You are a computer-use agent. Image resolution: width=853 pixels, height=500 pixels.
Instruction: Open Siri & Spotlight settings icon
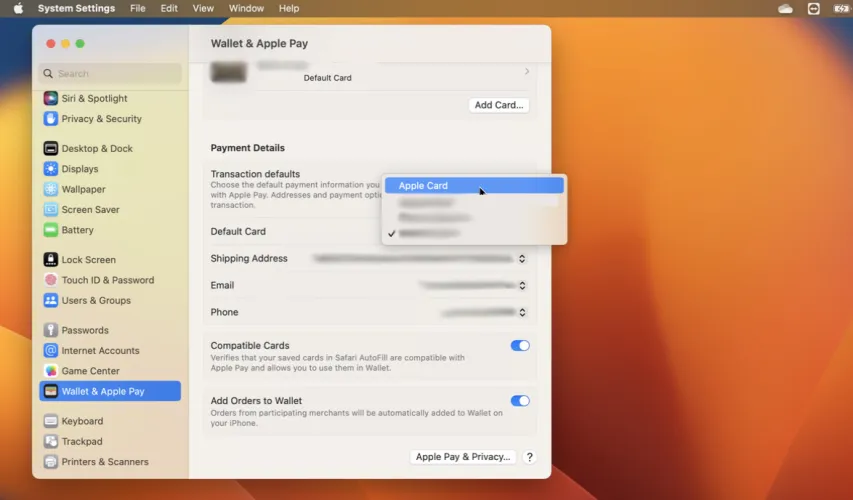tap(51, 98)
